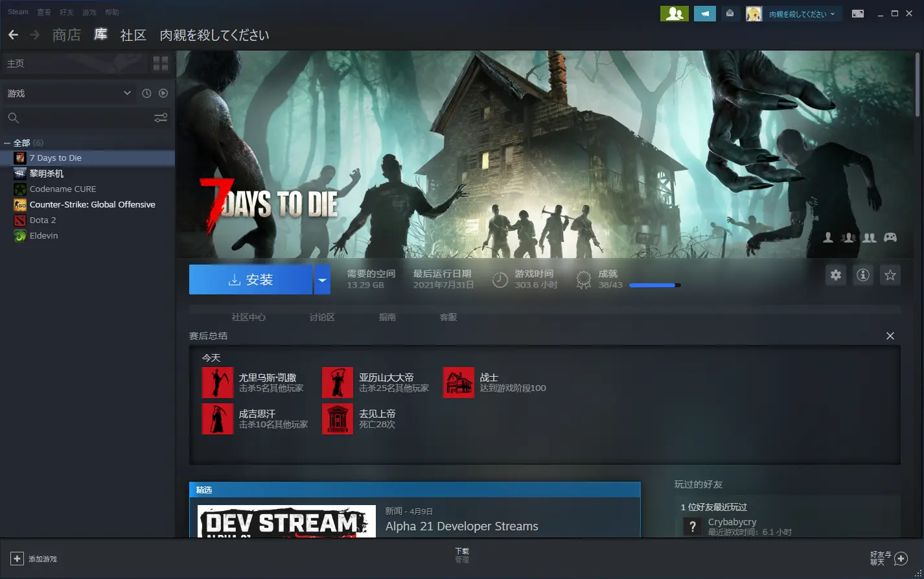The image size is (924, 579).
Task: Select Counter-Strike: Global Offensive in the list
Action: click(x=87, y=204)
